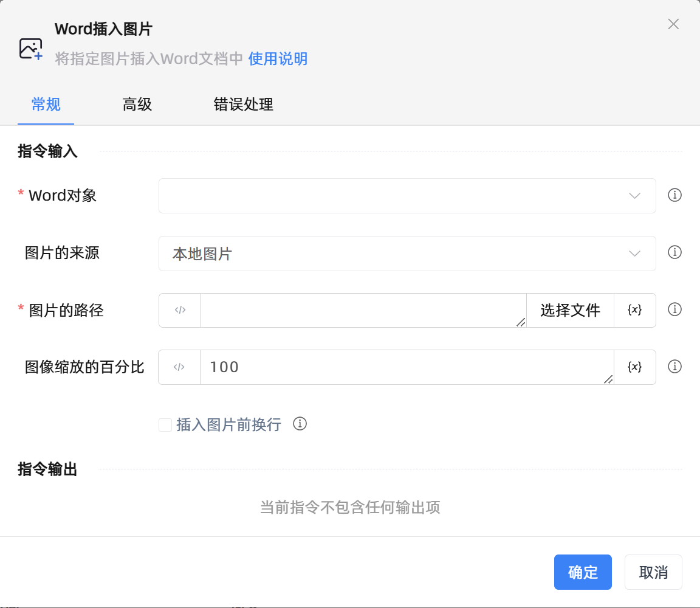Switch to the 高级 tab
Screen dimensions: 700x608
(x=137, y=105)
